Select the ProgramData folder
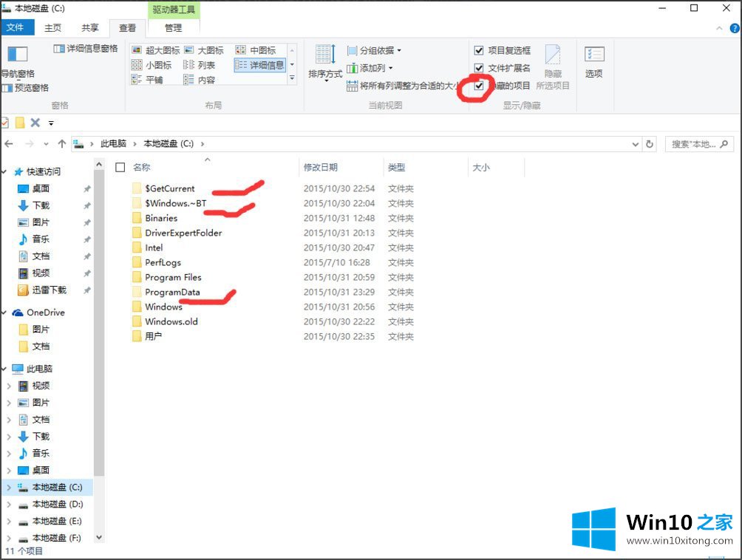 [172, 292]
